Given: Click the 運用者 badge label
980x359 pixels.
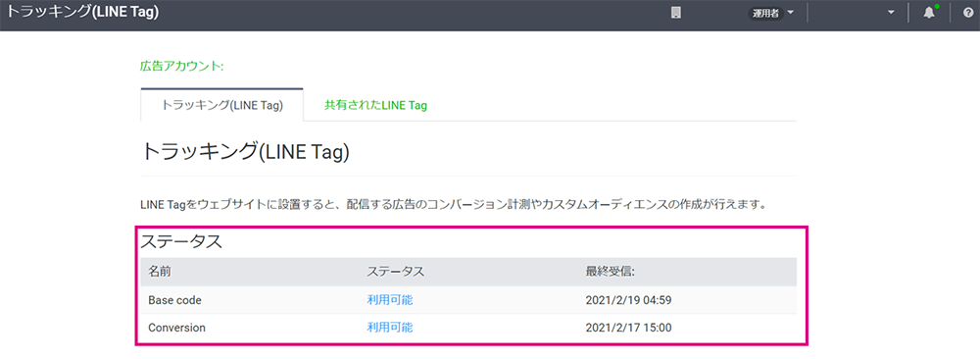Looking at the screenshot, I should click(x=765, y=13).
